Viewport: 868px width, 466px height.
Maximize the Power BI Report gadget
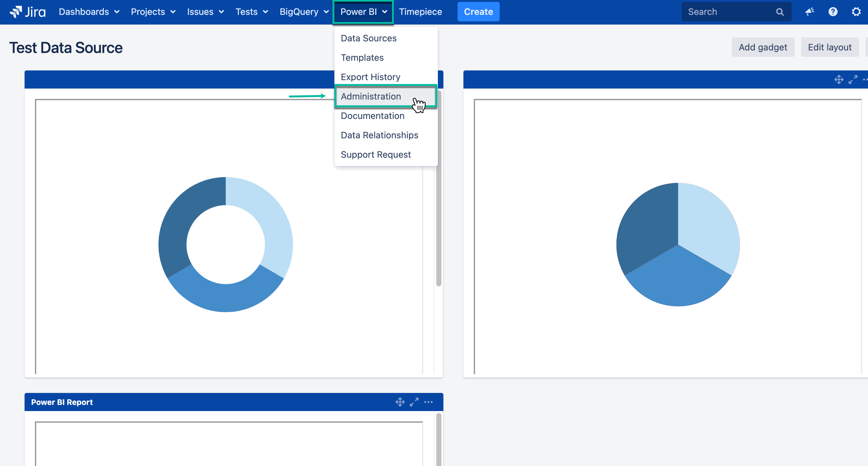point(414,402)
